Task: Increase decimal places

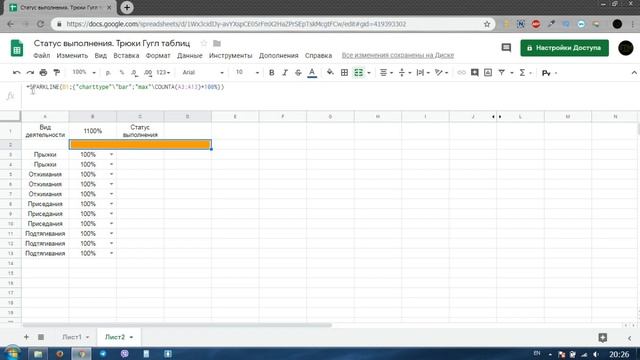Action: 148,73
